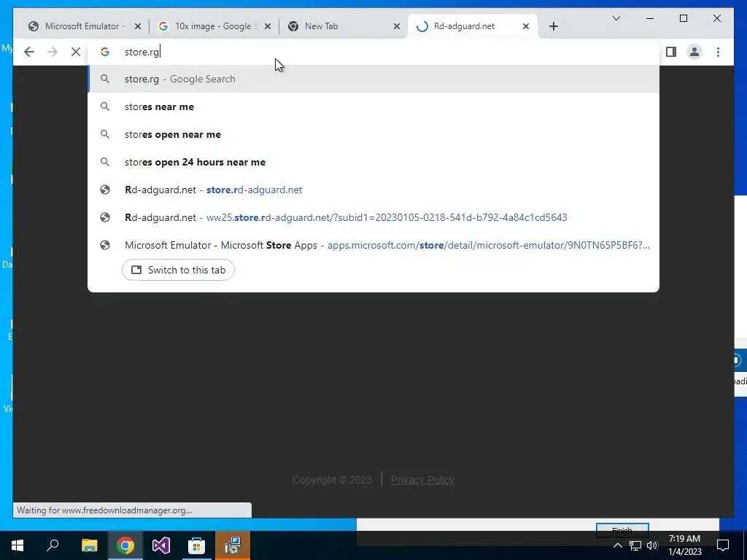The height and width of the screenshot is (560, 747).
Task: Click the address bar containing store.rg
Action: click(x=373, y=52)
